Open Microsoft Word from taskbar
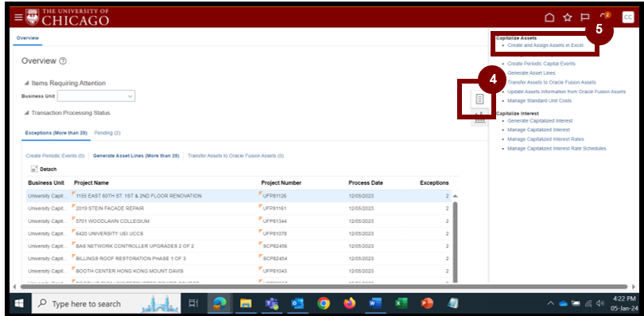This screenshot has height=316, width=644. tap(375, 304)
